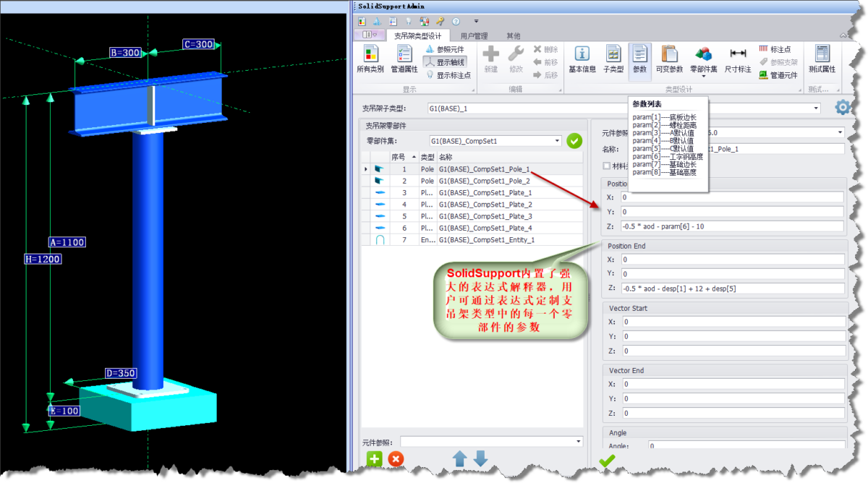Click 管道元件 pipe component
Viewport: 868px width, 483px height.
(x=778, y=75)
